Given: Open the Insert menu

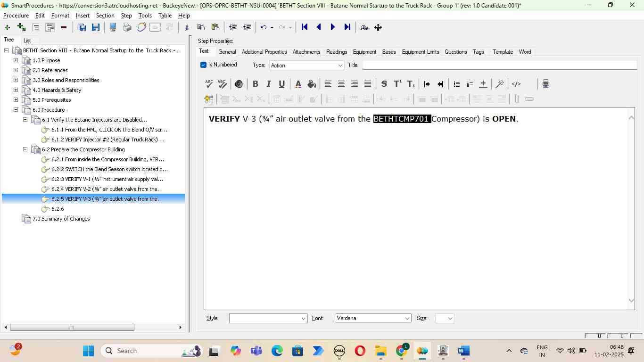Looking at the screenshot, I should click(x=83, y=16).
